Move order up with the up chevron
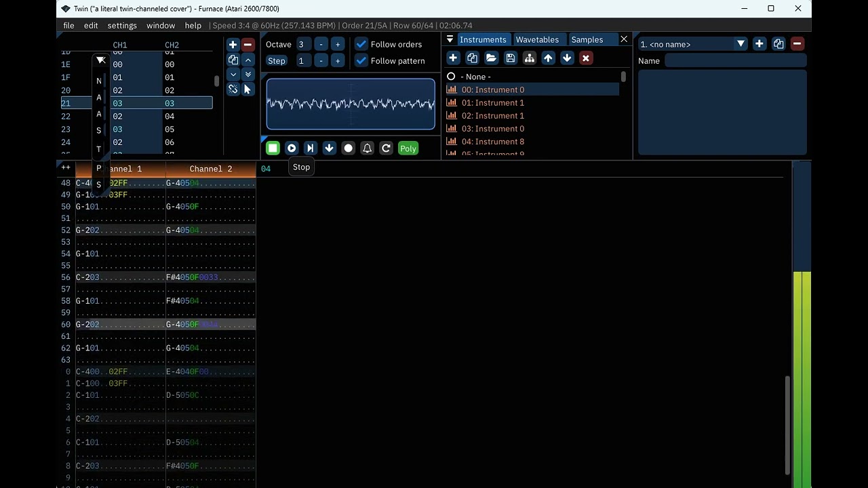Viewport: 868px width, 488px height. (248, 60)
